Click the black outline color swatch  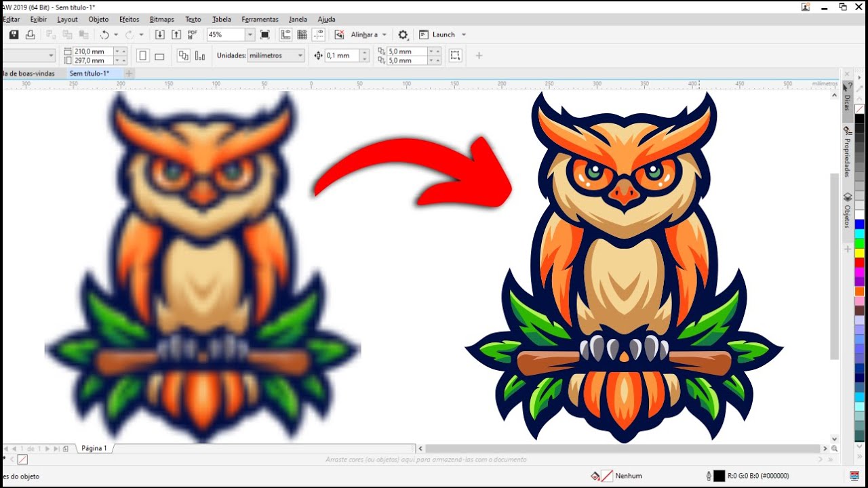(719, 476)
